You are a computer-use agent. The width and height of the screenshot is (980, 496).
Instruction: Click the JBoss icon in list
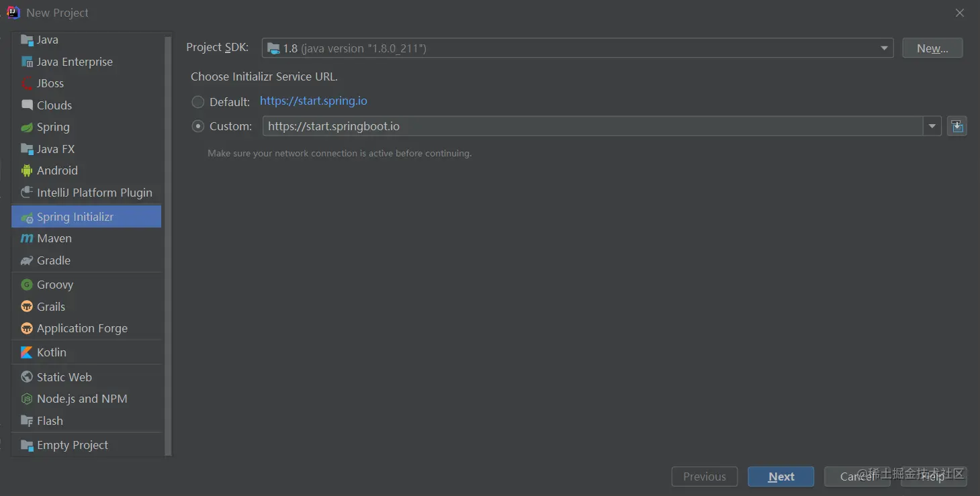coord(27,83)
